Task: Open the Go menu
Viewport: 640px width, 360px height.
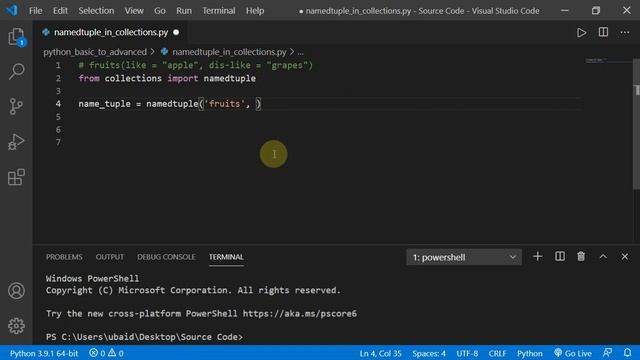Action: pyautogui.click(x=160, y=11)
